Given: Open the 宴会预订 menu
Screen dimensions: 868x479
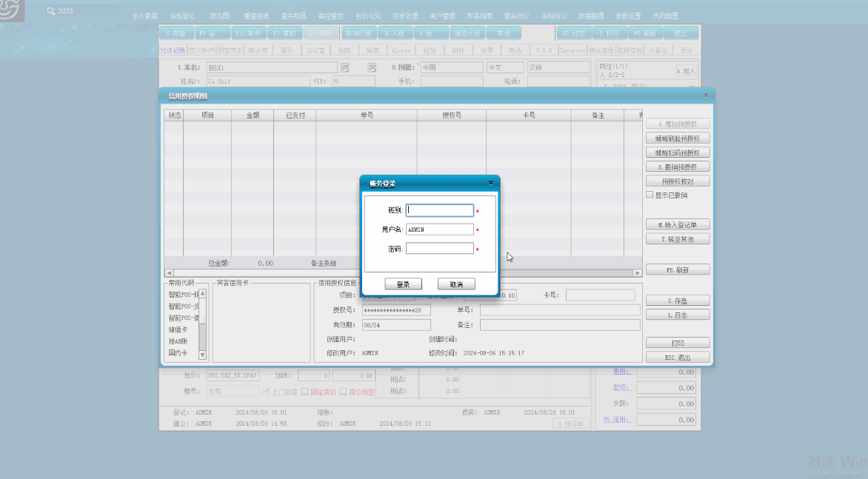Looking at the screenshot, I should click(516, 16).
